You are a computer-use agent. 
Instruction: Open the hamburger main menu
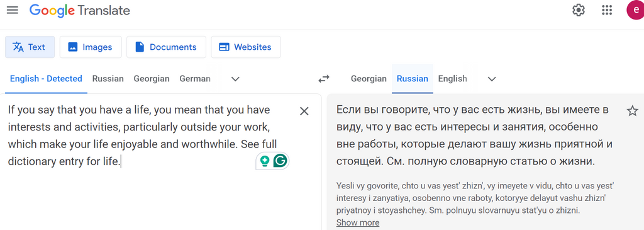(13, 10)
